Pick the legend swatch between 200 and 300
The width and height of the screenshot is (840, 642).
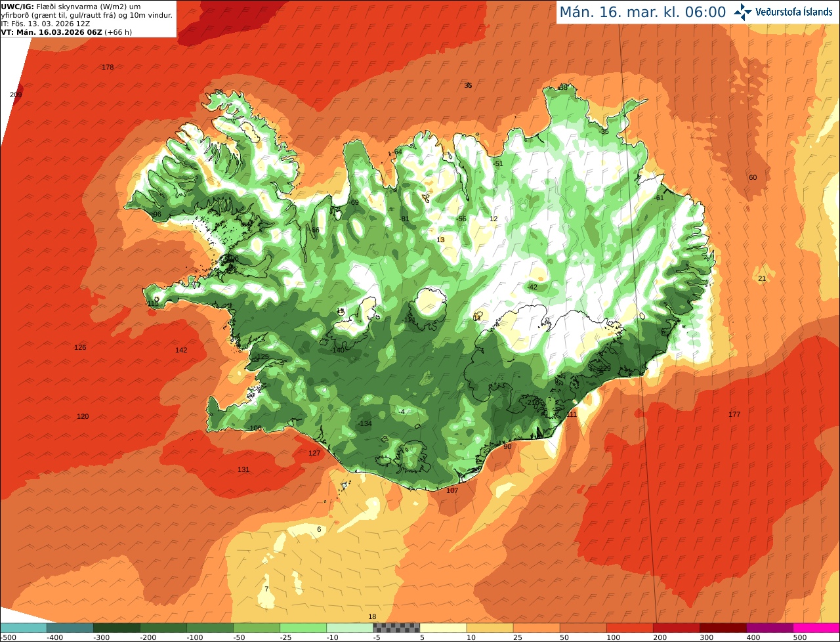point(676,628)
